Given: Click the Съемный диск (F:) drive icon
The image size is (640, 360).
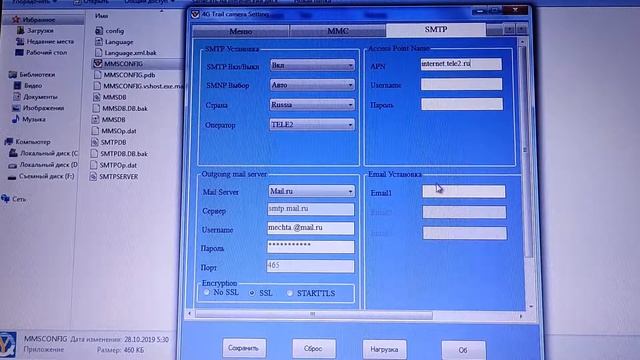Looking at the screenshot, I should [x=12, y=177].
